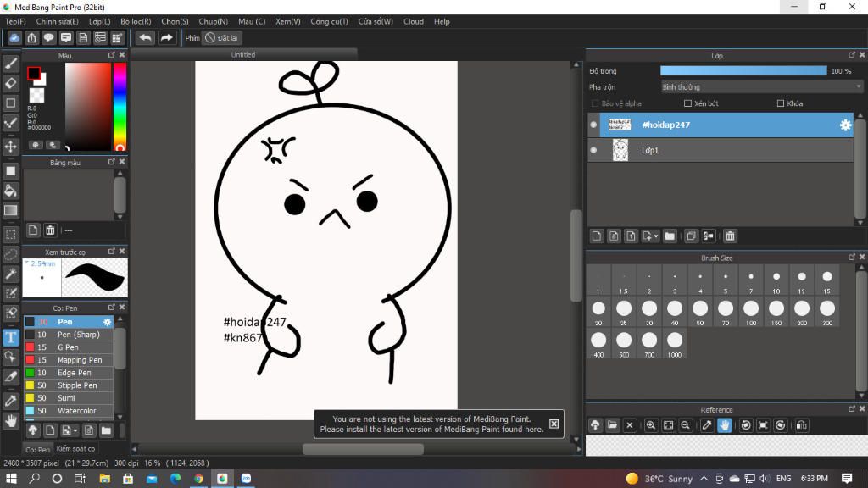Open the Tệp(F) menu
868x488 pixels.
15,21
